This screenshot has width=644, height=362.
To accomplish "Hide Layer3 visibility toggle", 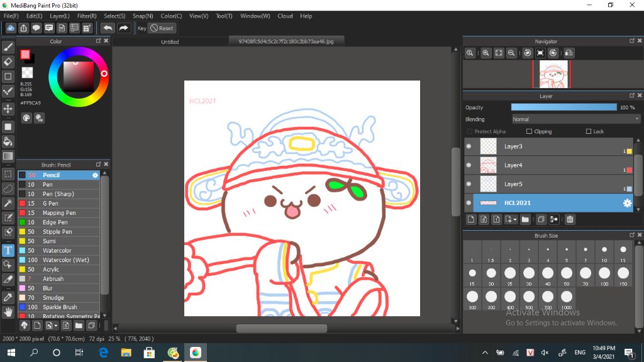I will click(x=469, y=146).
